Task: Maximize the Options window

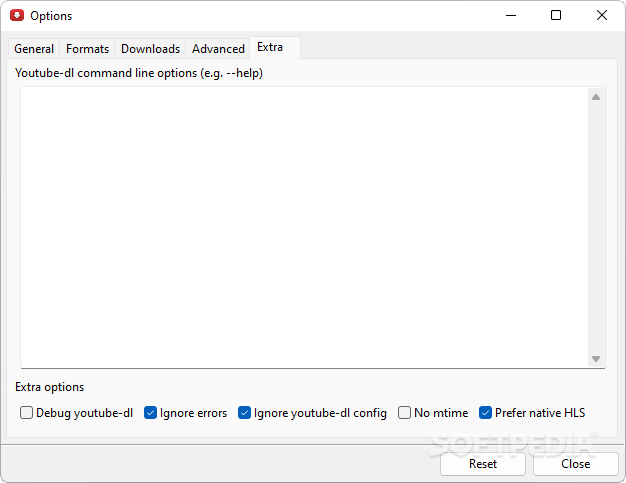Action: coord(556,16)
